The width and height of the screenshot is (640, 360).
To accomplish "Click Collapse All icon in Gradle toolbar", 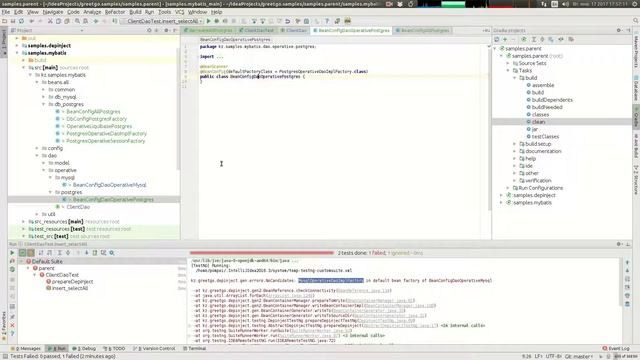I will coord(542,39).
